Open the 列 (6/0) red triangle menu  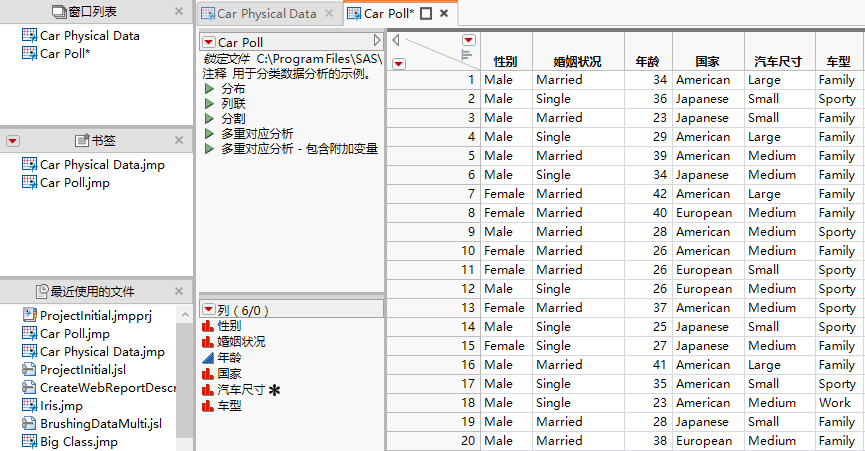[209, 310]
